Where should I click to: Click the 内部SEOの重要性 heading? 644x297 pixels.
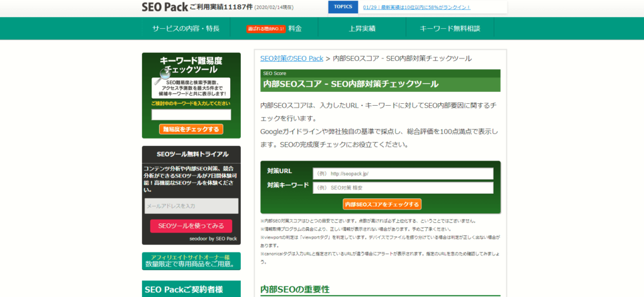(x=295, y=289)
